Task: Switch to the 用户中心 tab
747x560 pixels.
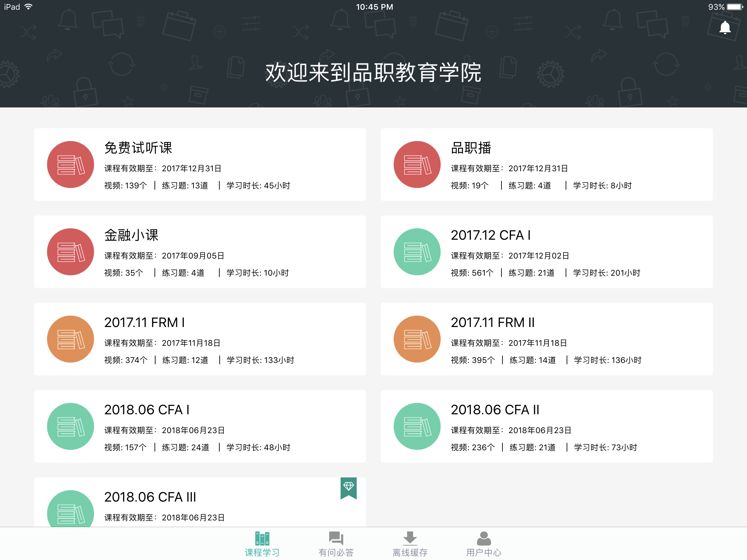Action: (484, 544)
